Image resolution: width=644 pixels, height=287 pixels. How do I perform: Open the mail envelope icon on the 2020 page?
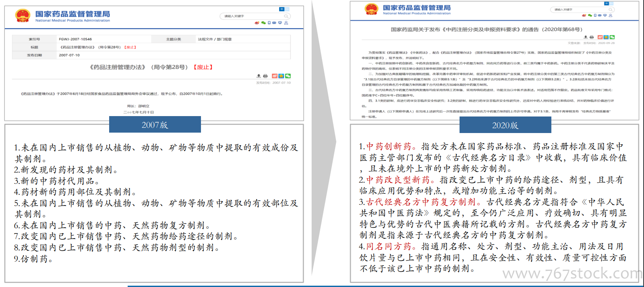[600, 15]
